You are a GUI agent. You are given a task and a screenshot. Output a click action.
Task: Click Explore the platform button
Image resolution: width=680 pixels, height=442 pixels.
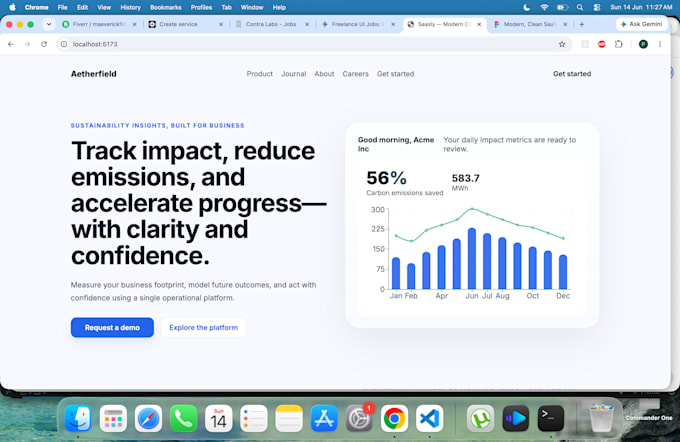point(203,327)
